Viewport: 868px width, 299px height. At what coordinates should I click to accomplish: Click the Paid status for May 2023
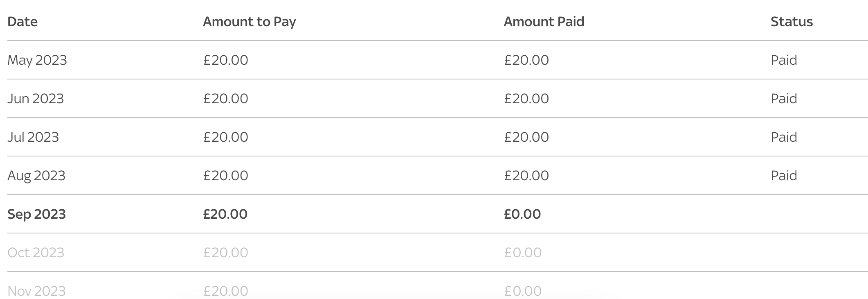pyautogui.click(x=784, y=60)
